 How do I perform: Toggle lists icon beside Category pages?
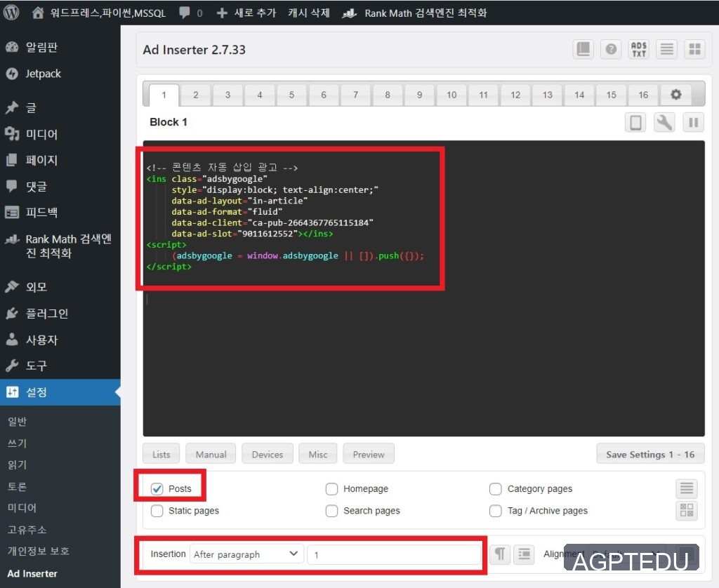687,488
